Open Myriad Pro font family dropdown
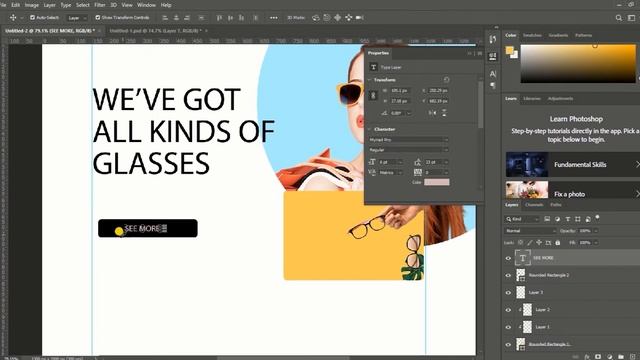Image resolution: width=640 pixels, height=360 pixels. click(408, 140)
